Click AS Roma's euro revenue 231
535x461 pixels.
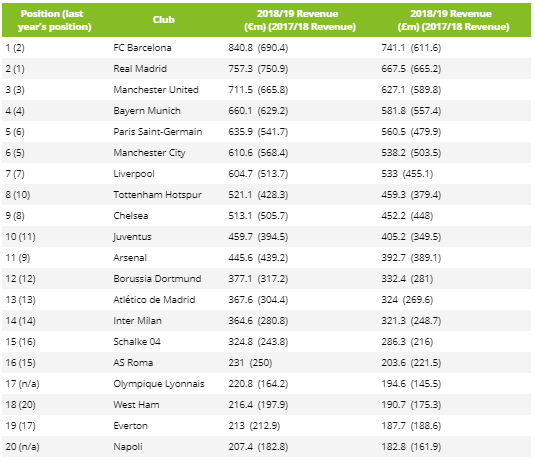point(236,363)
